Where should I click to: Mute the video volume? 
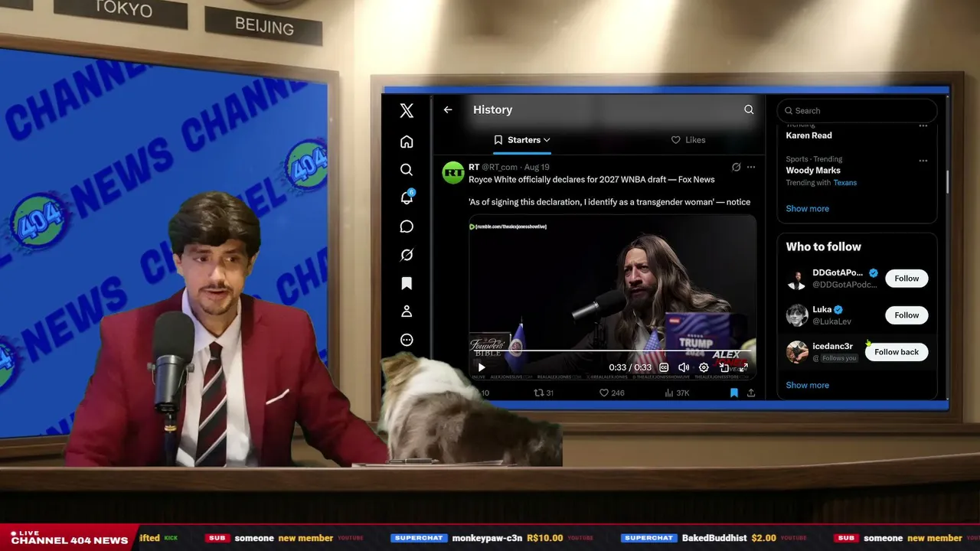point(684,367)
